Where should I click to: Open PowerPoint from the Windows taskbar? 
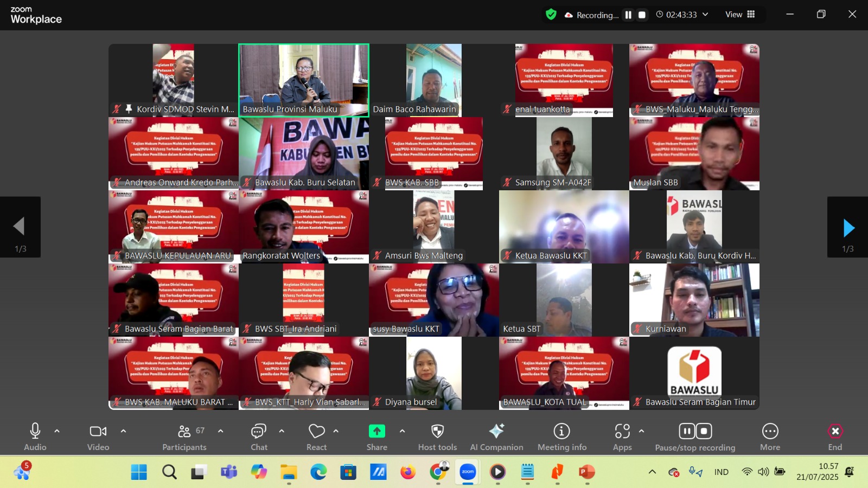(x=587, y=472)
